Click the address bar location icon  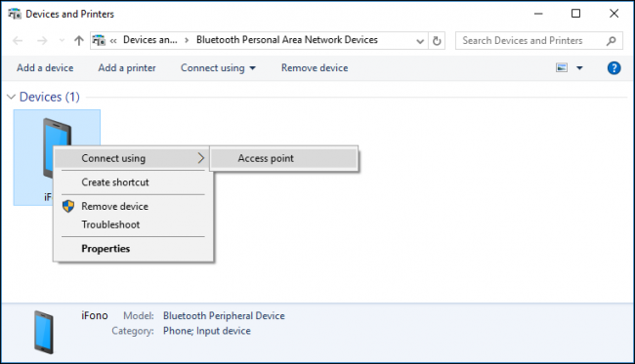click(x=99, y=40)
